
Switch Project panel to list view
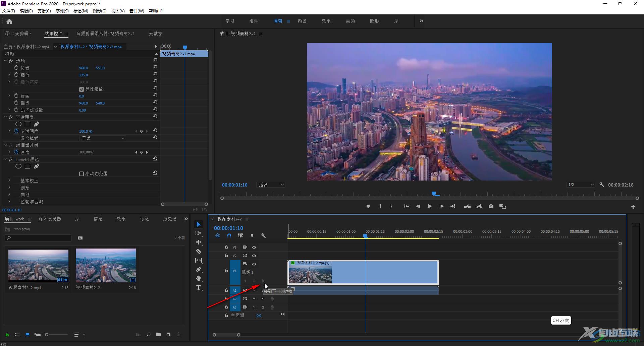17,334
